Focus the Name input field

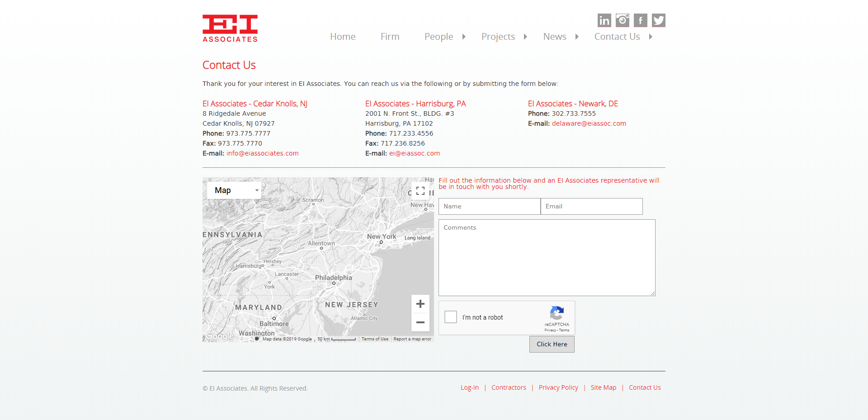[x=490, y=206]
